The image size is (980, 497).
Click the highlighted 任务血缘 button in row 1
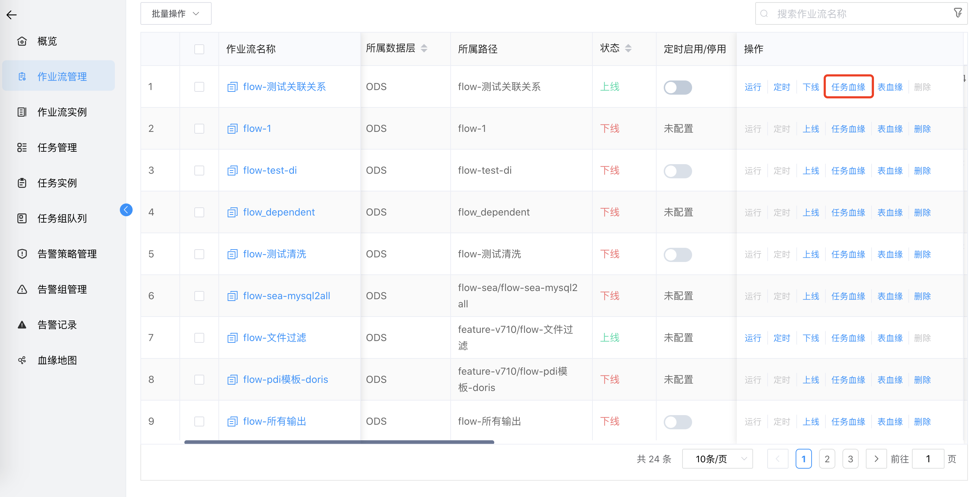click(848, 87)
